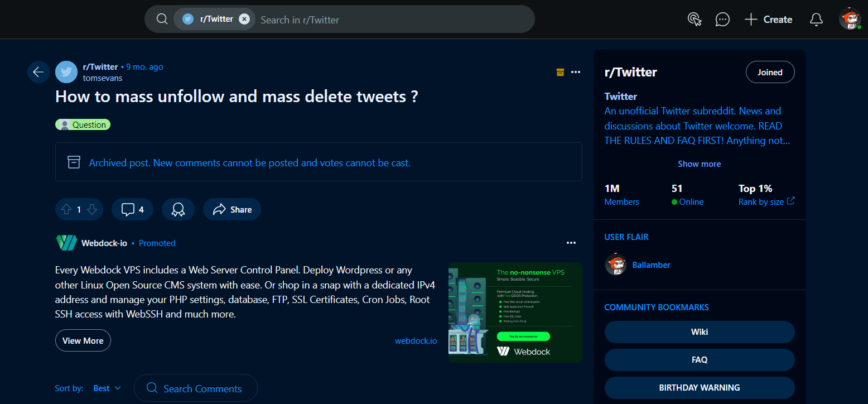Open the Webdock-io advertiser name
This screenshot has height=404, width=868.
point(104,243)
